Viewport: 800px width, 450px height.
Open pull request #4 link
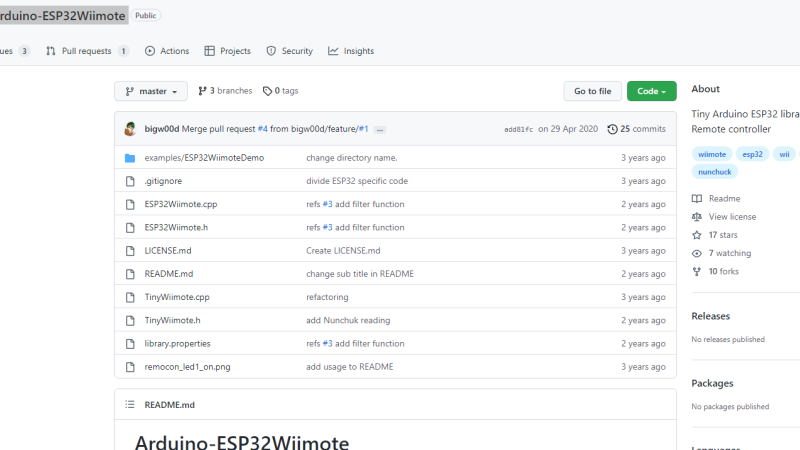click(x=262, y=129)
